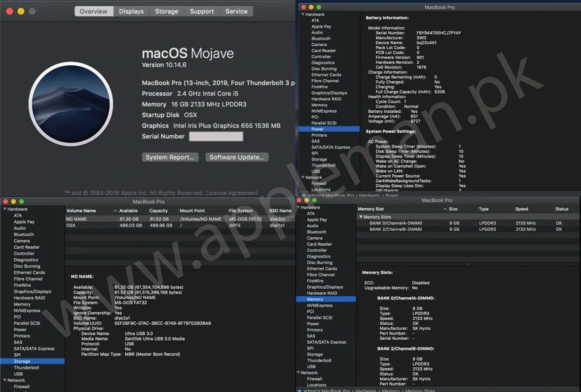
Task: Collapse Hardware tree in Battery Information window
Action: coord(303,14)
